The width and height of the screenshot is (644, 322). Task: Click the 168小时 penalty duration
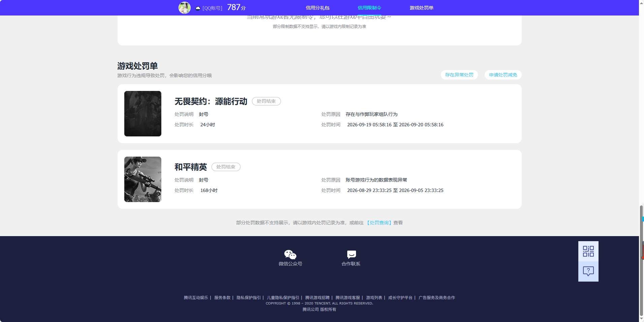[209, 190]
